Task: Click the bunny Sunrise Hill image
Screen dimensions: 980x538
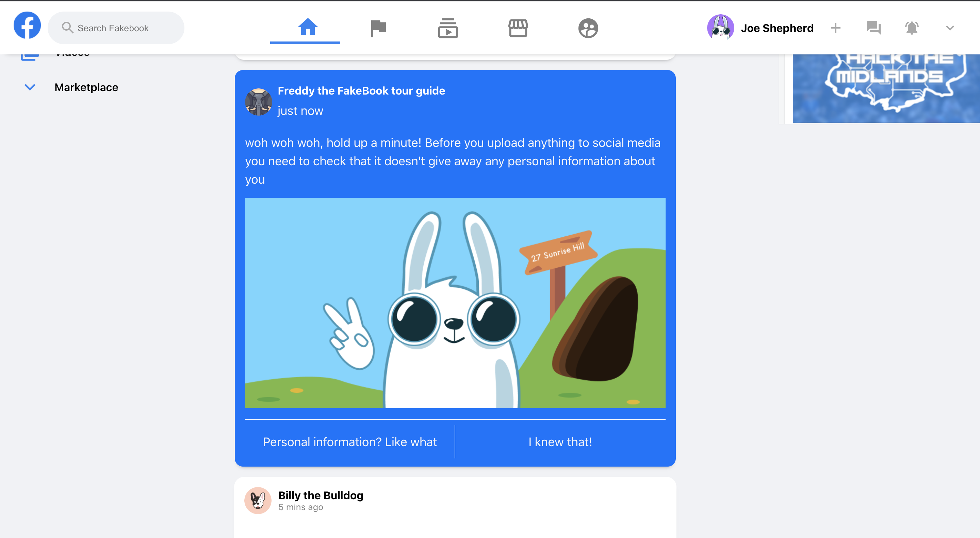Action: point(455,303)
